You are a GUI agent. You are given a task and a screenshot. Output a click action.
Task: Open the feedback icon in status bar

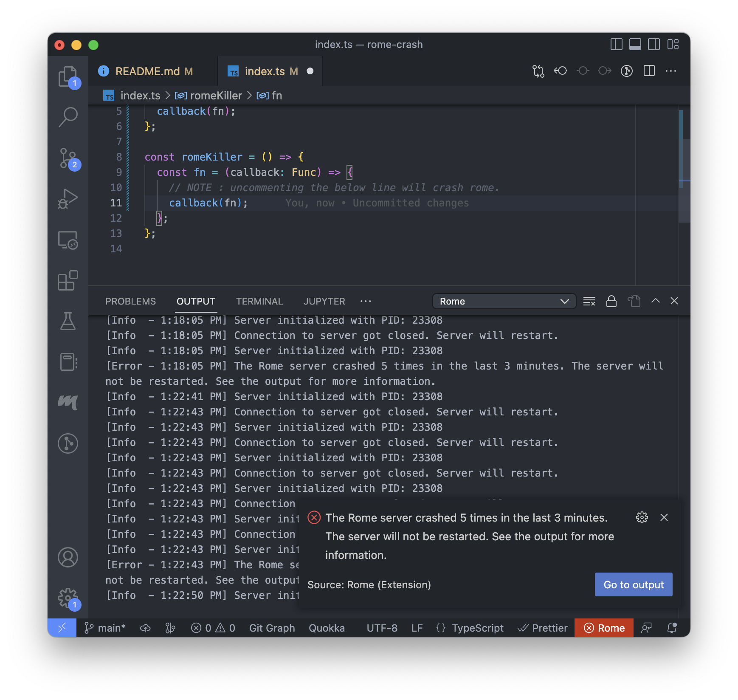pyautogui.click(x=646, y=628)
